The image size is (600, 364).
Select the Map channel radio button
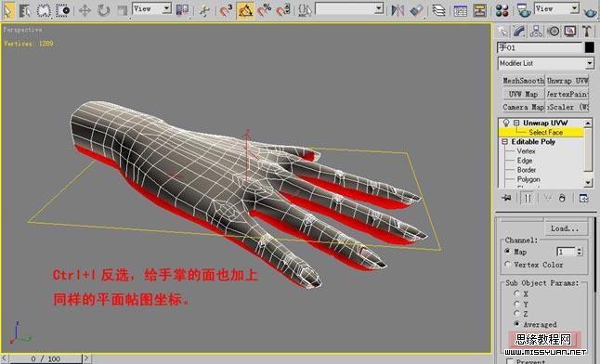coord(507,251)
